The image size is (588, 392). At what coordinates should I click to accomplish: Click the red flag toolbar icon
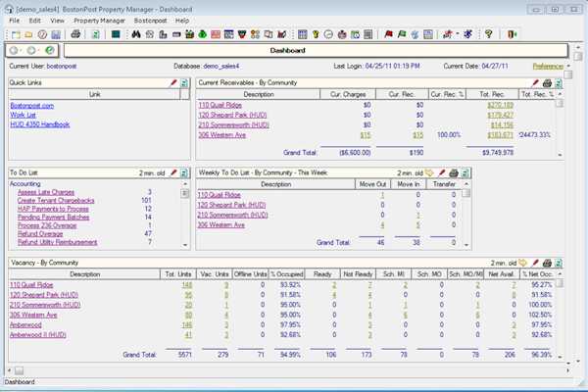388,34
